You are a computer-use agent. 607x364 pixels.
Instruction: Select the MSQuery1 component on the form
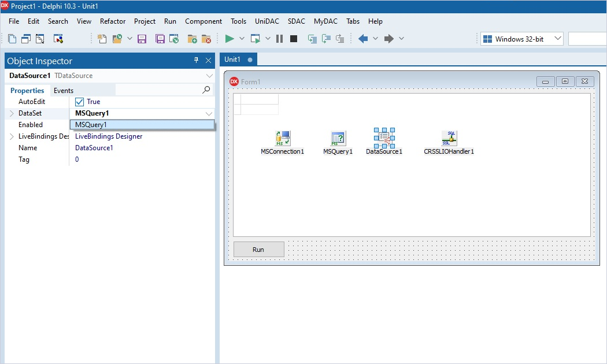(x=338, y=138)
